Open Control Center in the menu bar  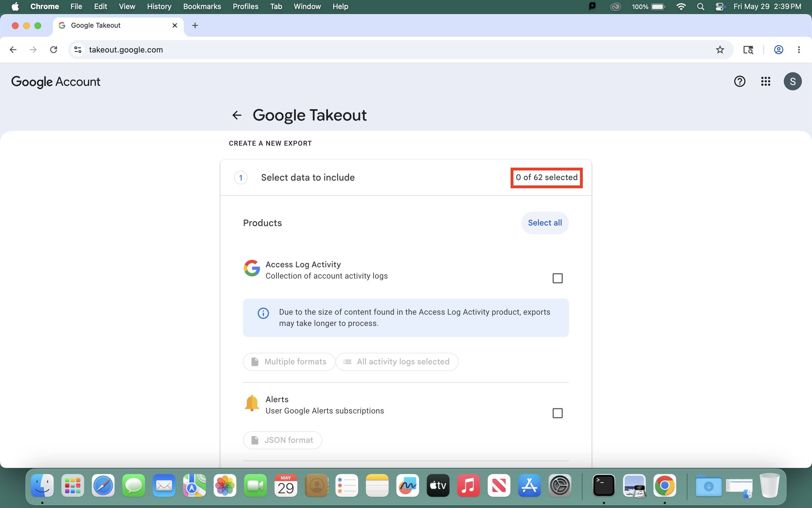point(720,7)
